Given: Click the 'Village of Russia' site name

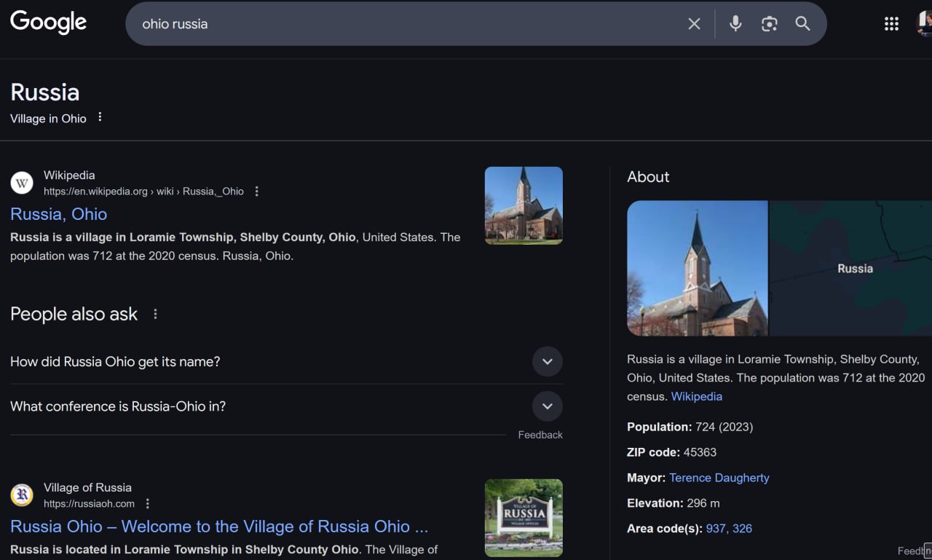Looking at the screenshot, I should [x=87, y=487].
